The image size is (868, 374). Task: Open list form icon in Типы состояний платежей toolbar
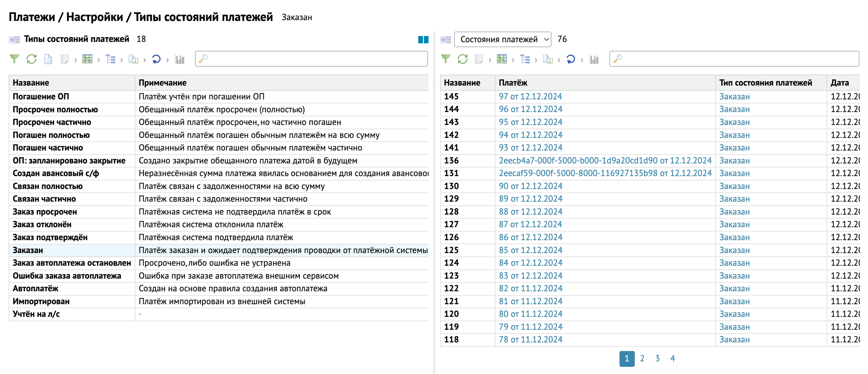coord(64,59)
